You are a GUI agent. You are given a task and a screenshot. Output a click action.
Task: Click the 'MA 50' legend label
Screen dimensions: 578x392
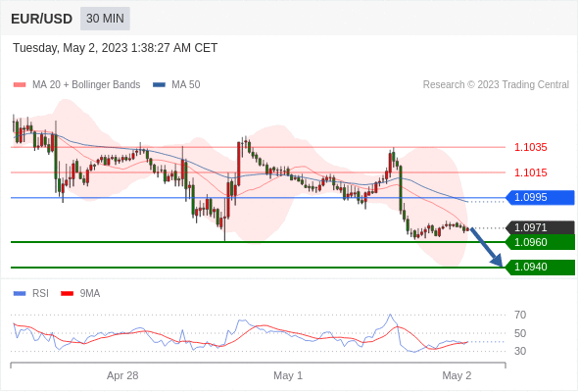click(x=186, y=85)
